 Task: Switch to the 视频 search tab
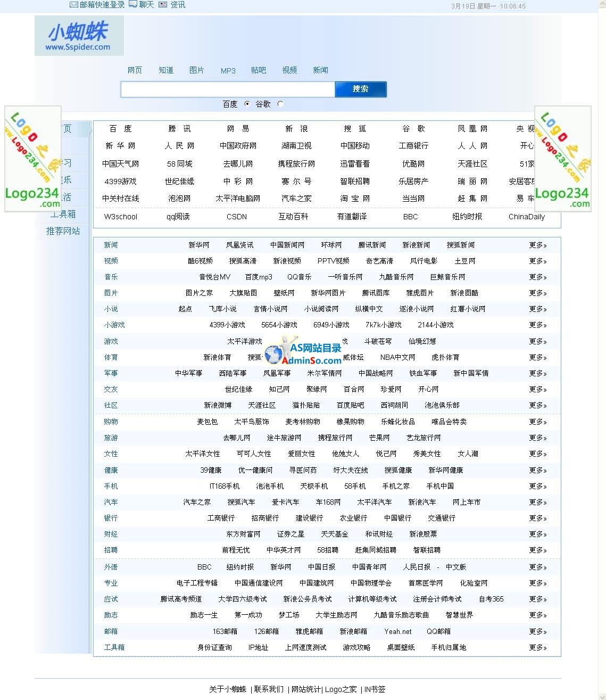[289, 70]
